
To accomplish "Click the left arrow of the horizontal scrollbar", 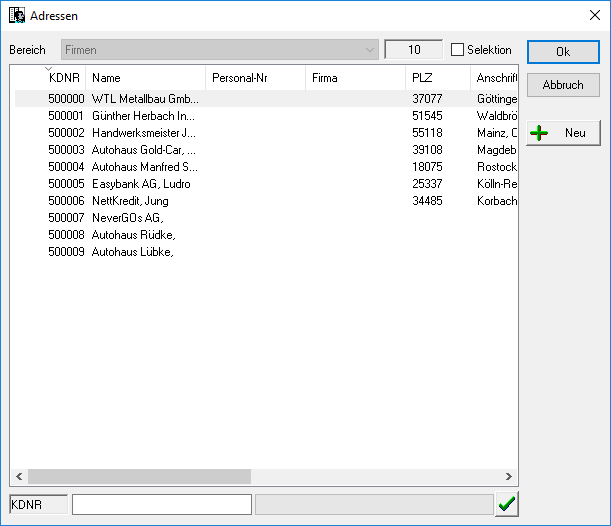I will click(19, 476).
